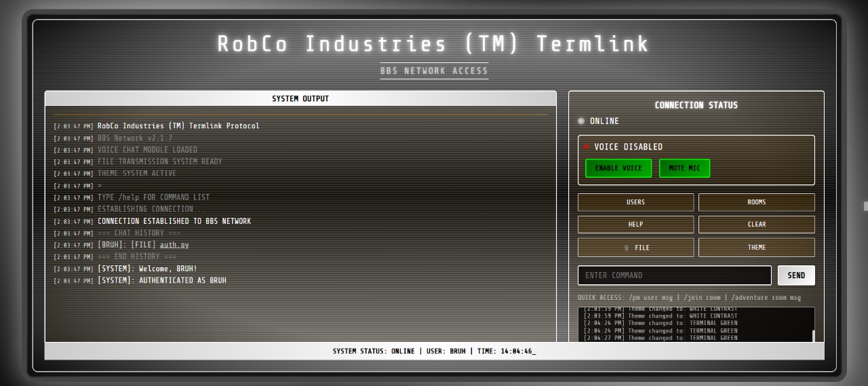
Task: Click the CONNECTION STATUS heading
Action: (x=696, y=105)
